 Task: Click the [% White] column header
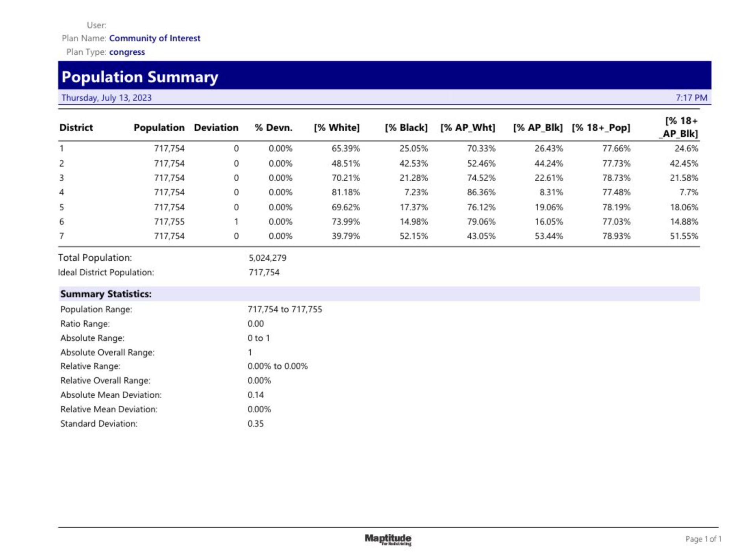(336, 128)
